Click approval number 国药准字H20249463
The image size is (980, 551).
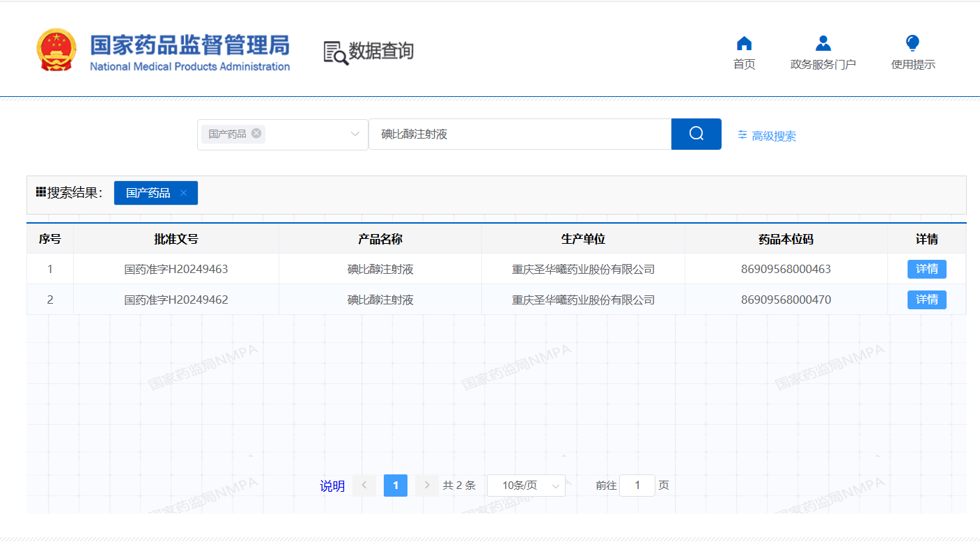tap(176, 269)
